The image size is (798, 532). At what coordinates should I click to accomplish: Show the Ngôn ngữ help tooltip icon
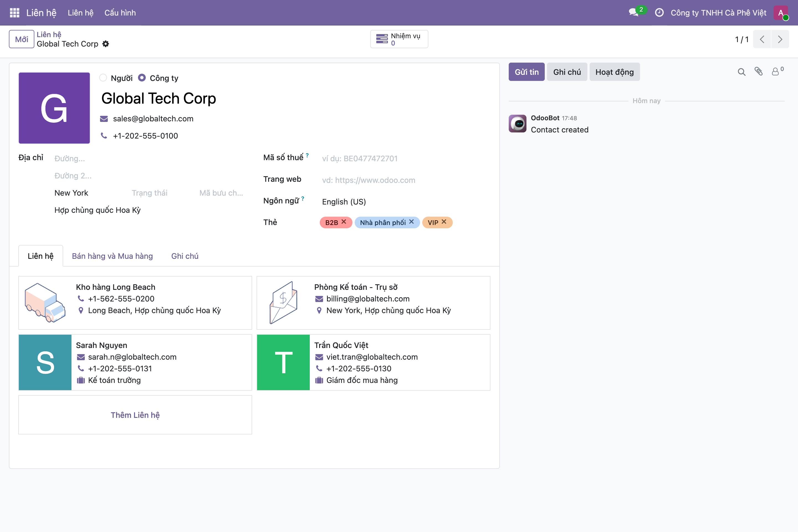[x=303, y=198]
